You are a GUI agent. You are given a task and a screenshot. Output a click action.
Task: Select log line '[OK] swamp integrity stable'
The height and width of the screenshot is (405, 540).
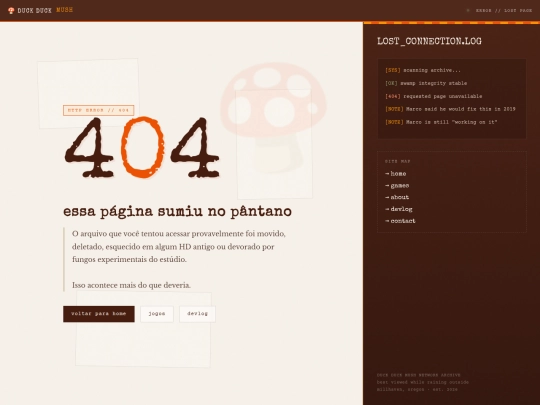[426, 83]
